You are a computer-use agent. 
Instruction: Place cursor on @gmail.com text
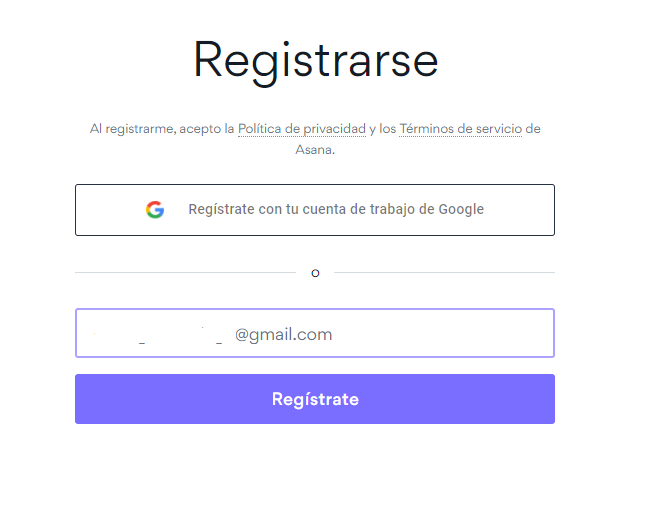click(283, 335)
